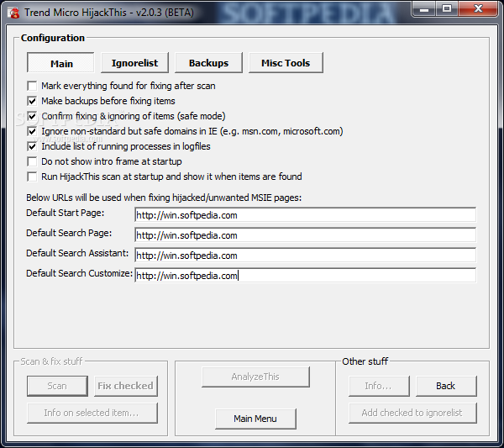Click the Info... button
This screenshot has height=448, width=504.
tap(379, 386)
